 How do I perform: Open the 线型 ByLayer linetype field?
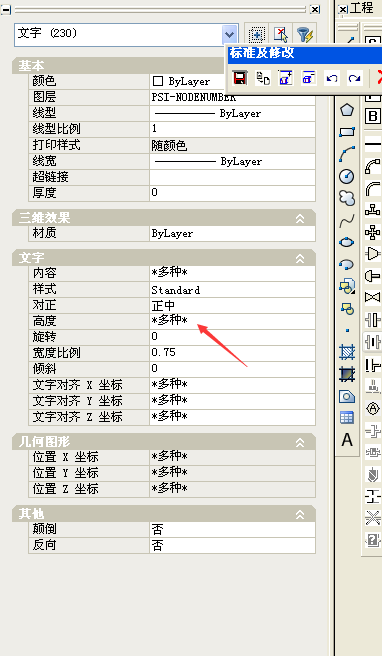[232, 113]
